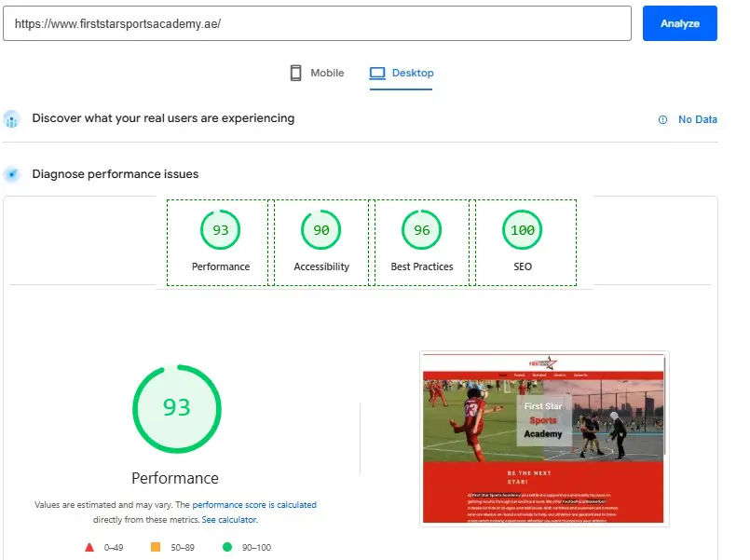Click the green circle 90–100 legend icon
750x560 pixels.
[227, 548]
